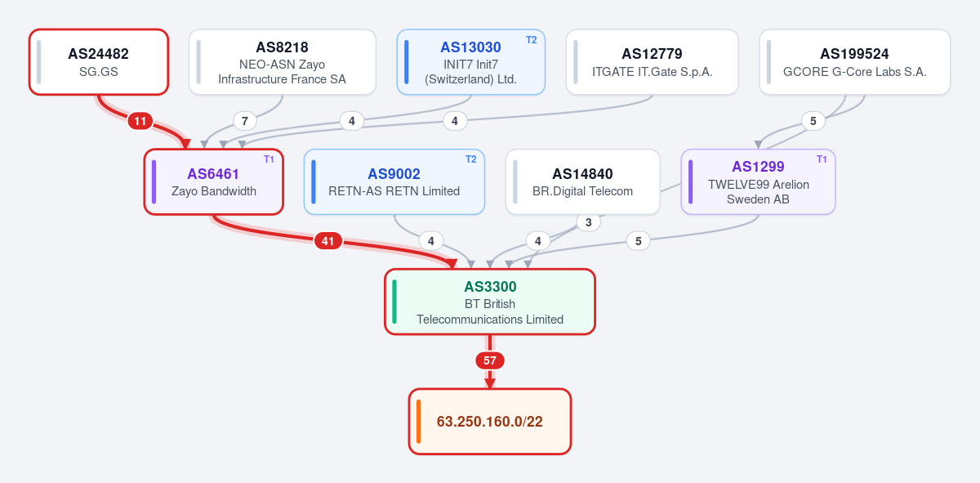Select the AS24482 SG.GS node
The image size is (980, 483).
pos(99,62)
